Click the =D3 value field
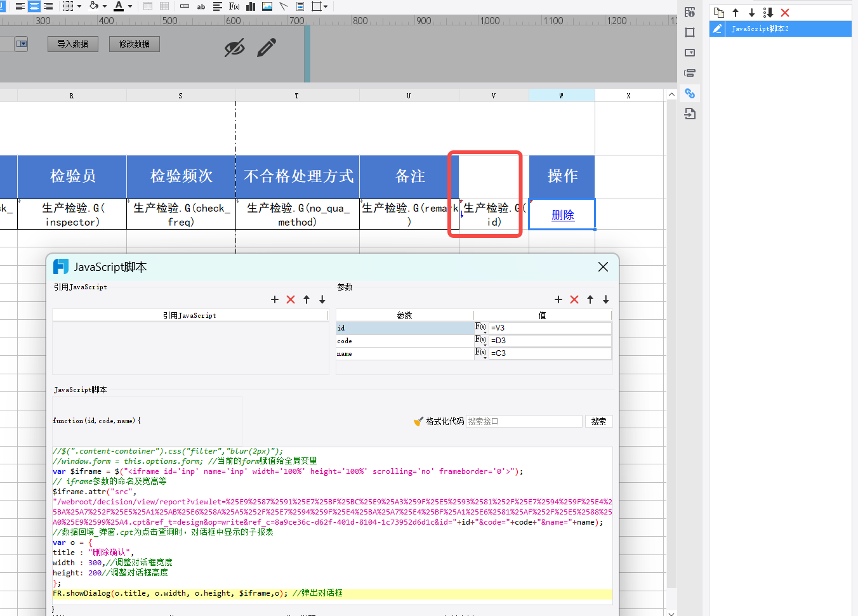Viewport: 858px width, 616px height. [x=550, y=341]
